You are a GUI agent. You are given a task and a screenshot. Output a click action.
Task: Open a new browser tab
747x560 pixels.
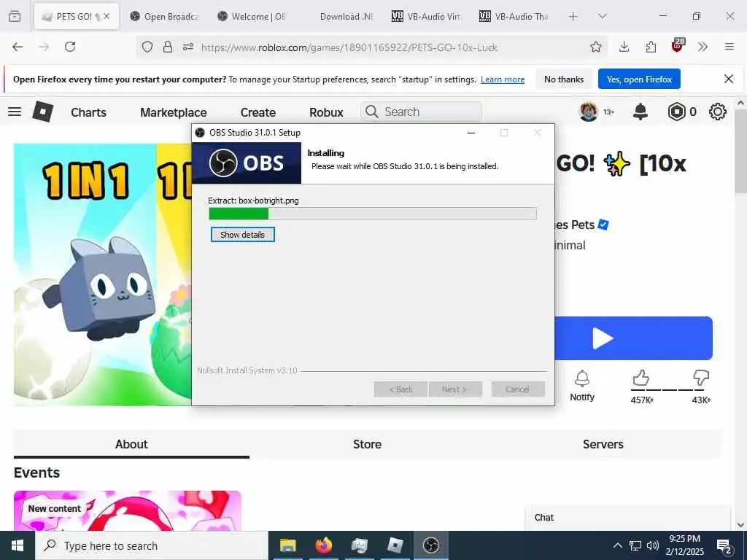[x=573, y=16]
